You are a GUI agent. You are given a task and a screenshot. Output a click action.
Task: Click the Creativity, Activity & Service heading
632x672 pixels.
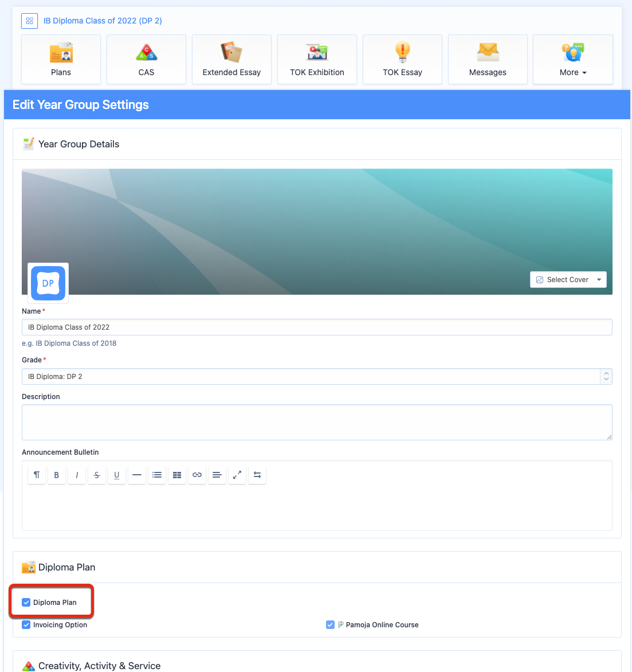(99, 666)
